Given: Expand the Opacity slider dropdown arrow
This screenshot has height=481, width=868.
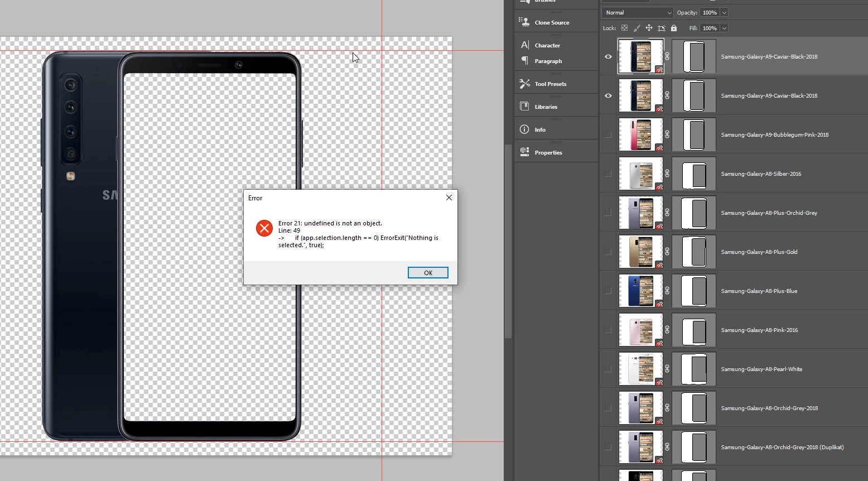Looking at the screenshot, I should click(724, 12).
